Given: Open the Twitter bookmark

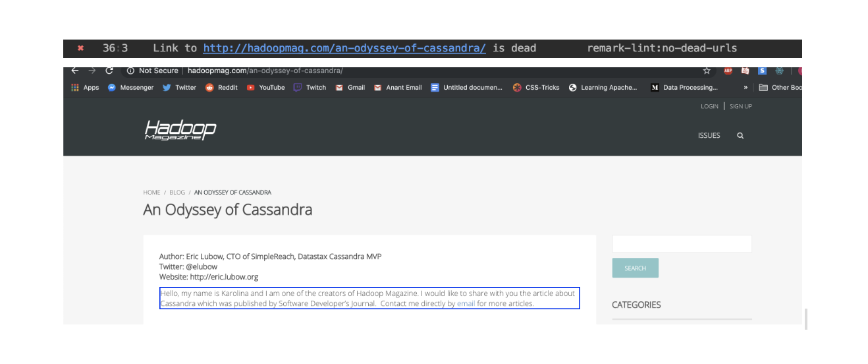Looking at the screenshot, I should coord(179,87).
